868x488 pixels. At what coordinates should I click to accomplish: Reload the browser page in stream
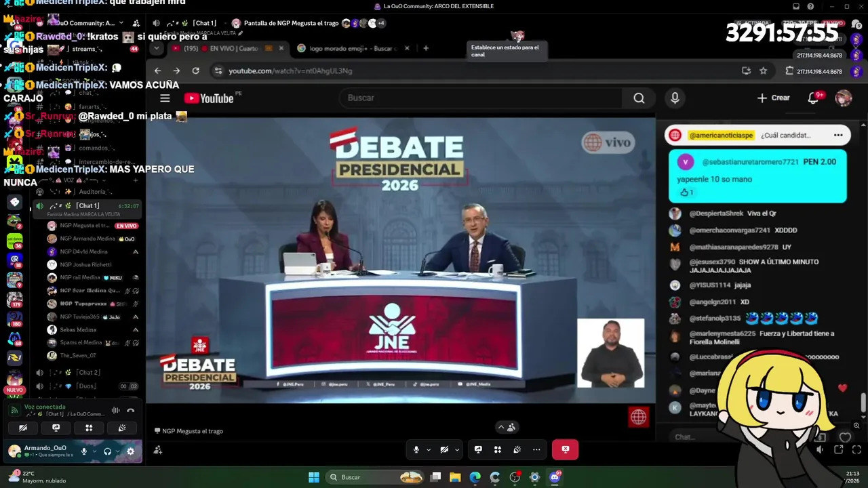(196, 70)
